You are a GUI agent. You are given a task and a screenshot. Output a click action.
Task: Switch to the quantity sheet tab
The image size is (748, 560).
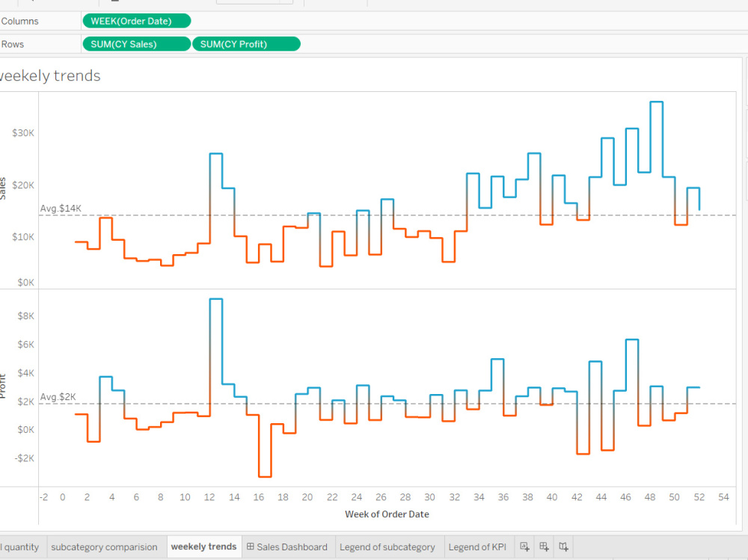(22, 547)
